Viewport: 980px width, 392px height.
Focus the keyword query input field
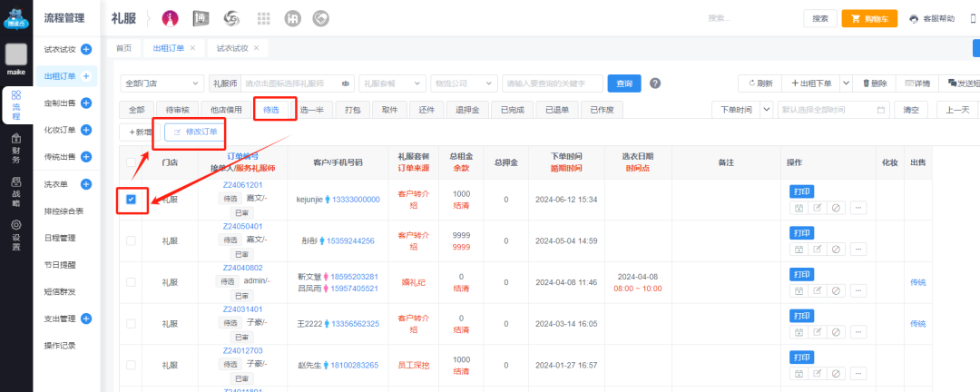tap(553, 83)
